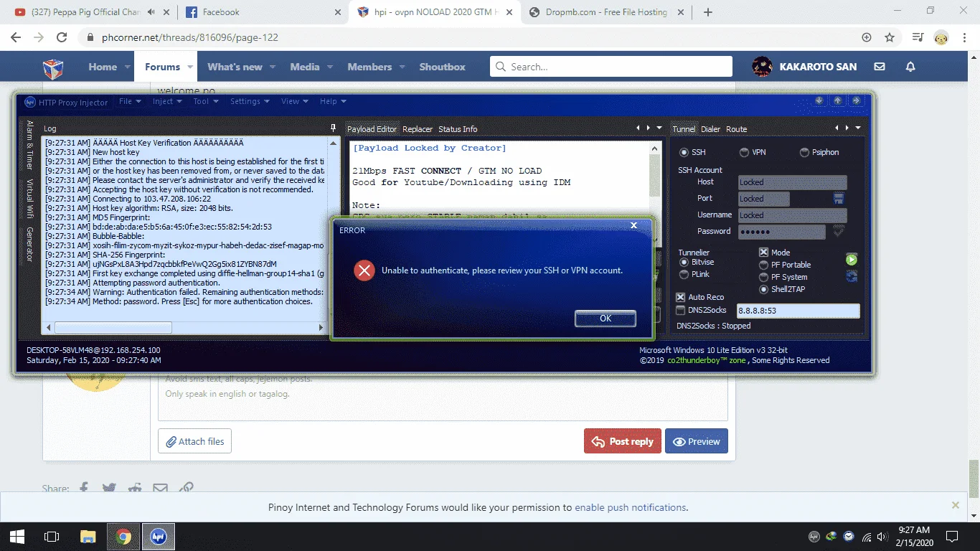
Task: Select the Psiphon tunnel radio button
Action: point(804,152)
